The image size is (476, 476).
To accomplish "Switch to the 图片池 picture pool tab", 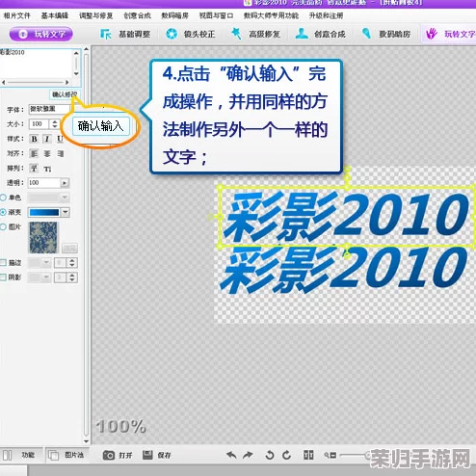I will point(67,455).
